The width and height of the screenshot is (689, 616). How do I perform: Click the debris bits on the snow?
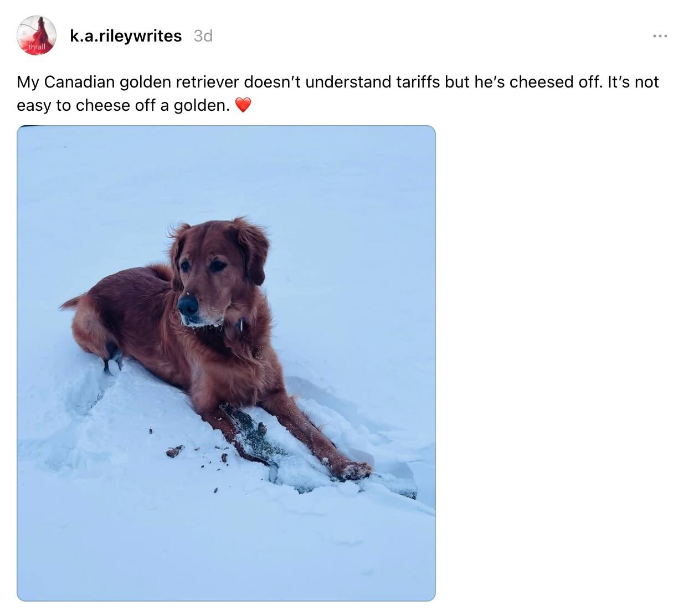click(x=176, y=451)
